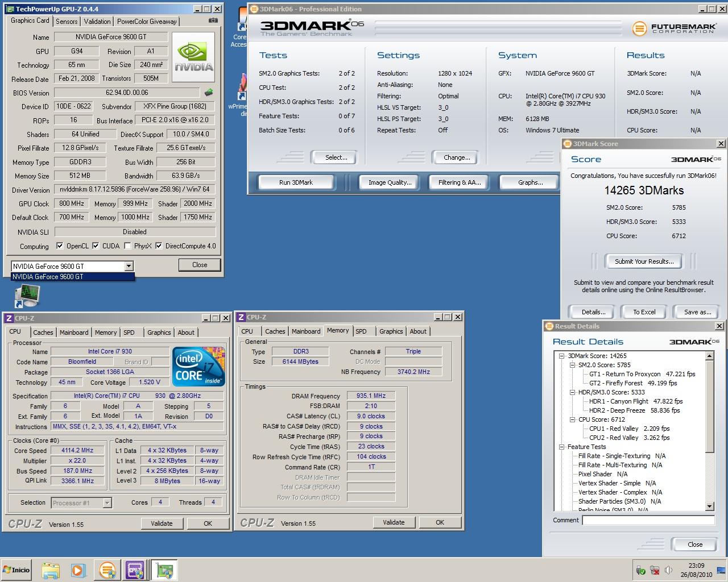
Task: Open the GPU selection dropdown in GPU-Z
Action: click(129, 266)
